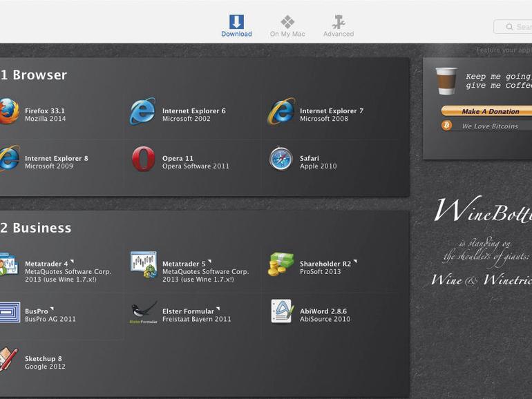Select the Metatrader 4 icon
Screen dimensions: 532x399
pyautogui.click(x=8, y=265)
